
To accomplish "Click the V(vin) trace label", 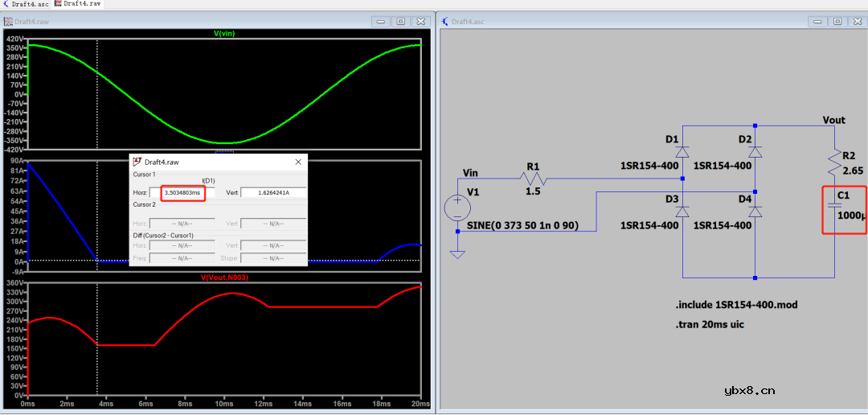I will coord(224,33).
